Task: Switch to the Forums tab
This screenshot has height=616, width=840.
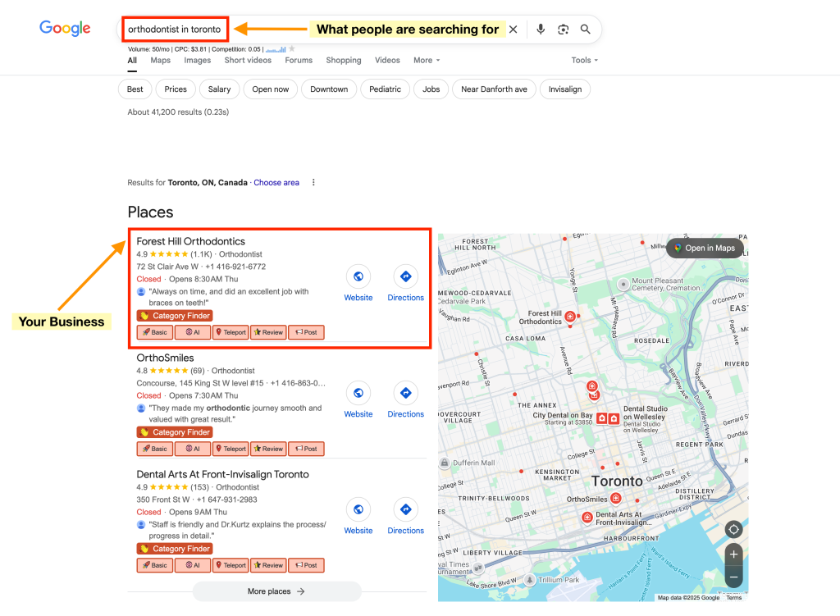Action: tap(299, 61)
